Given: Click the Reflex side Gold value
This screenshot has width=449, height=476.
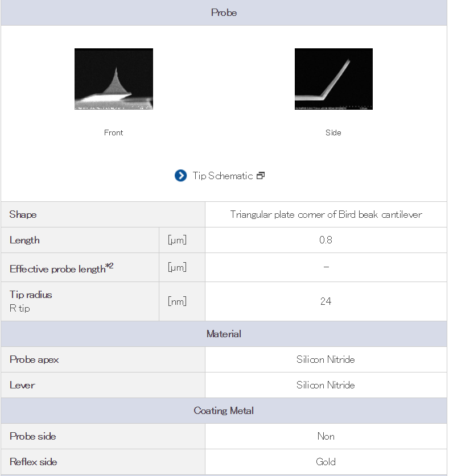Looking at the screenshot, I should pyautogui.click(x=326, y=462).
